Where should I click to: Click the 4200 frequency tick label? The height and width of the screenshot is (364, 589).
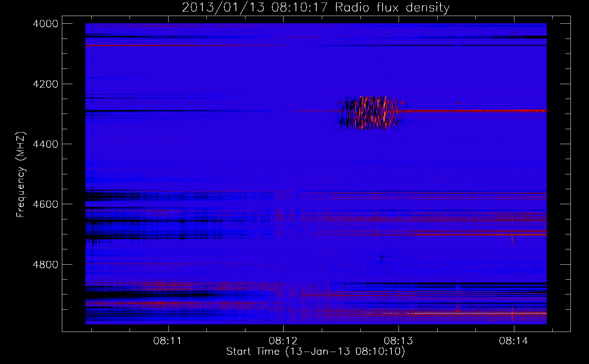pos(46,84)
